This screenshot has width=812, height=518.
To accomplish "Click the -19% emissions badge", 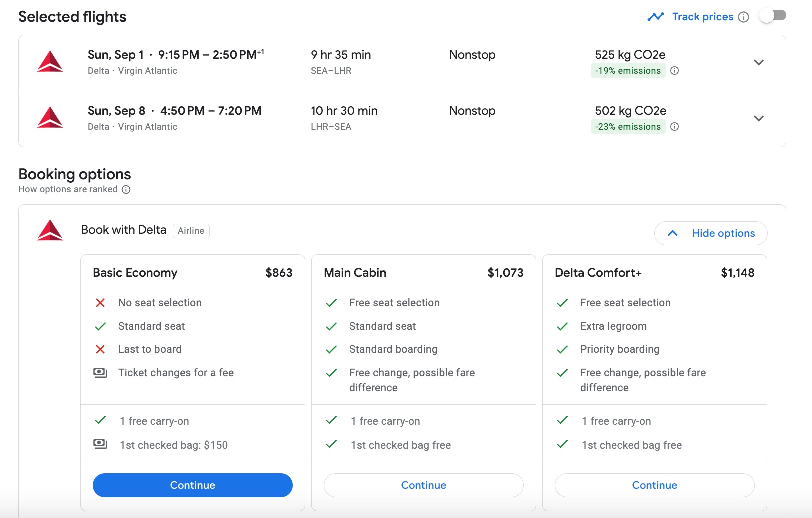I will click(x=628, y=71).
